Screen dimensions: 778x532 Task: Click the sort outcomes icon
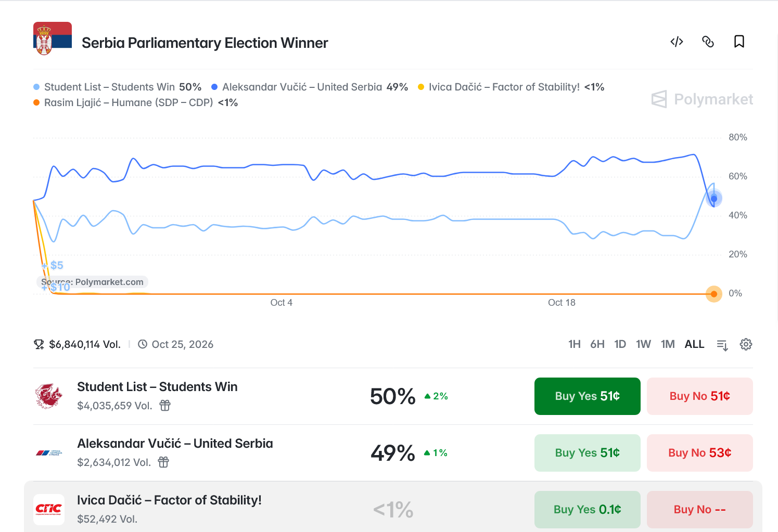pyautogui.click(x=722, y=345)
